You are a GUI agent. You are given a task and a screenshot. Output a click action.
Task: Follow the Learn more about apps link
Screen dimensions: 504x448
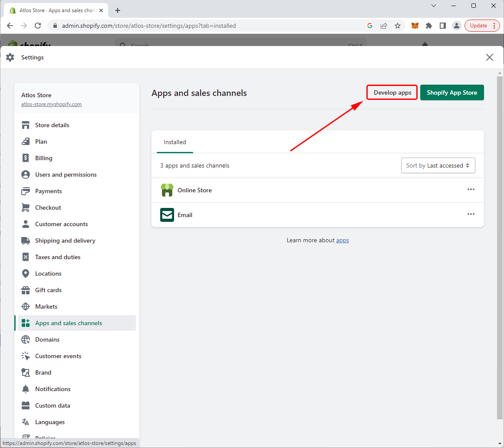click(x=343, y=240)
